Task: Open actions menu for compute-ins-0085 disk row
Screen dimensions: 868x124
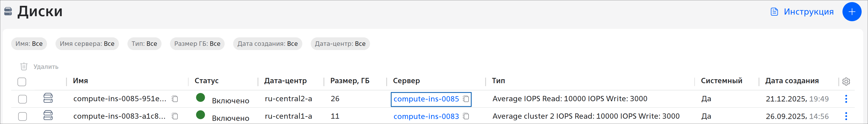Action: 846,99
